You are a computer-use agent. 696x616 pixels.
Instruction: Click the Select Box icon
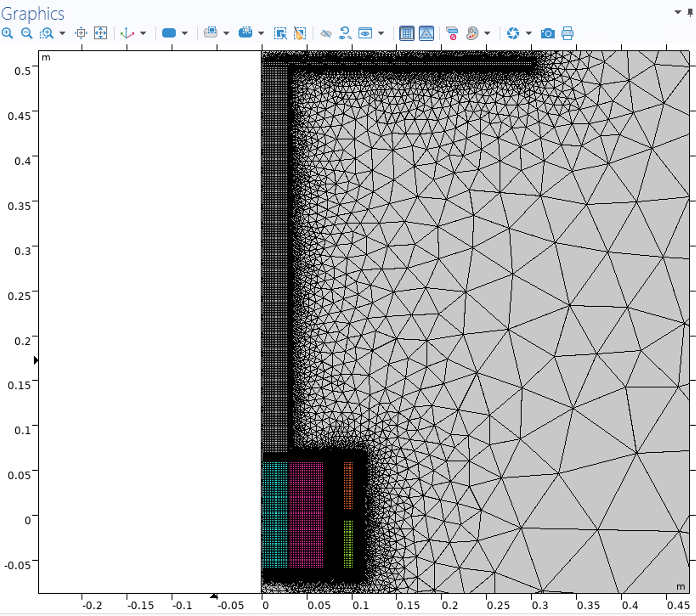[280, 33]
